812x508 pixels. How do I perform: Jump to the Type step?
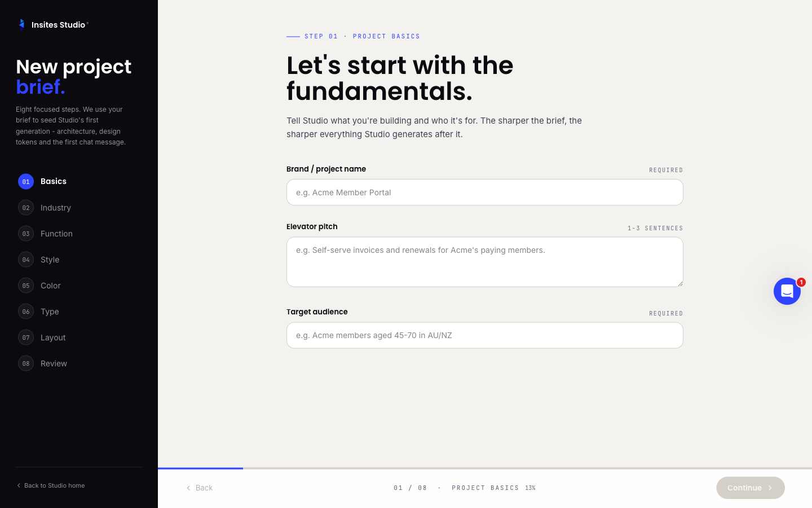tap(79, 312)
